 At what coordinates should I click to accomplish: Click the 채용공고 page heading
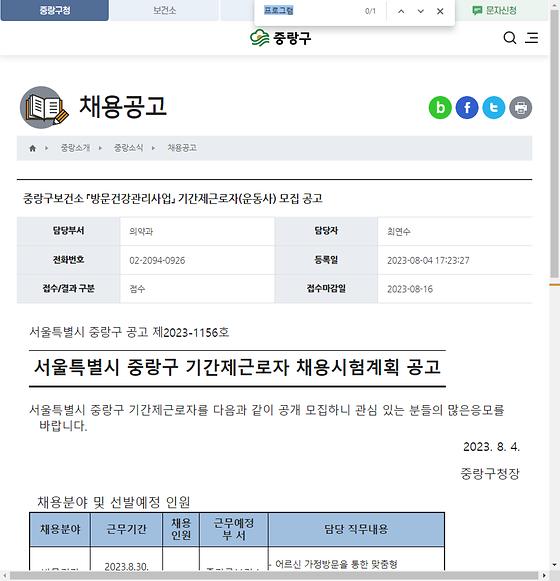coord(123,107)
